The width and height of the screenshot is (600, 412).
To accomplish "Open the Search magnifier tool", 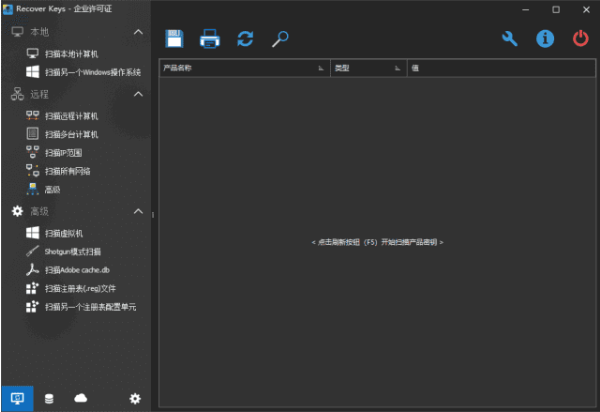I will point(281,39).
